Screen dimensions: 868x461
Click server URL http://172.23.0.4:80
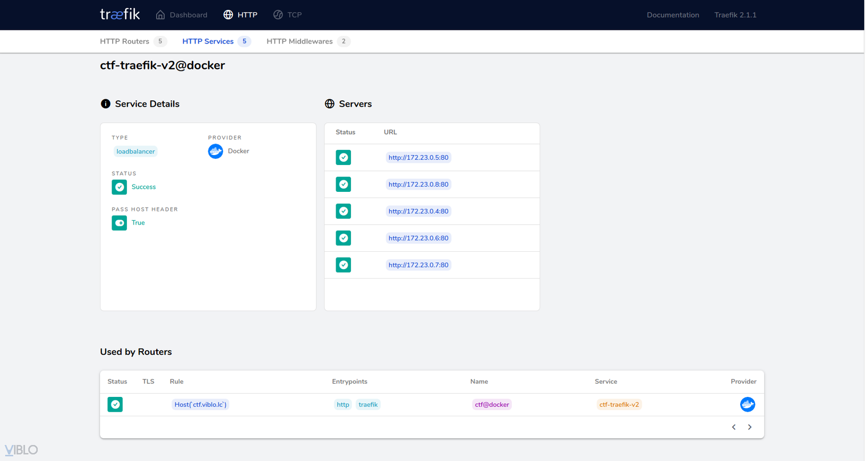tap(418, 211)
